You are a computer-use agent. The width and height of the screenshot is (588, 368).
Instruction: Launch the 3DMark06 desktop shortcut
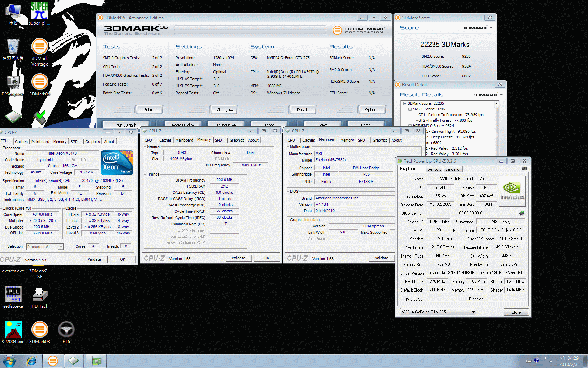[x=40, y=85]
